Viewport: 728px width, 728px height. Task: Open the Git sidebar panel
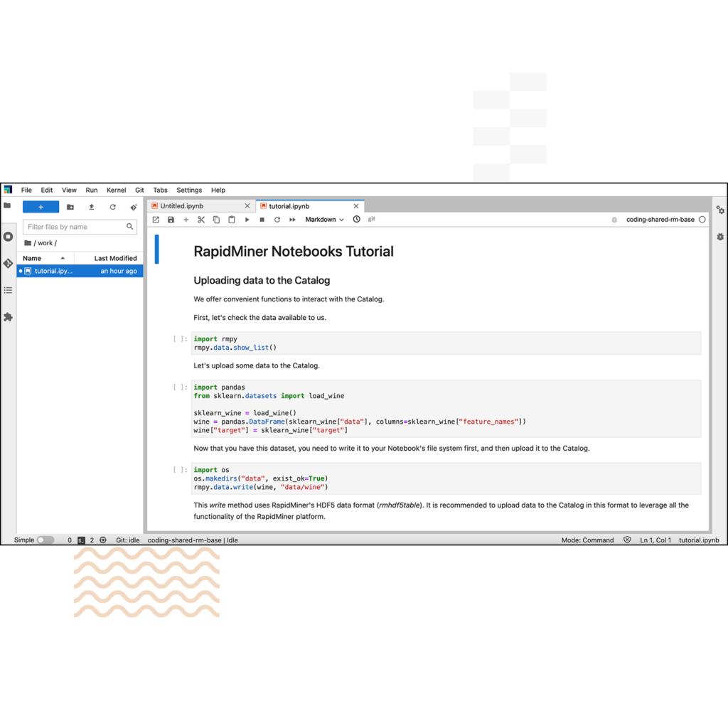pyautogui.click(x=8, y=263)
